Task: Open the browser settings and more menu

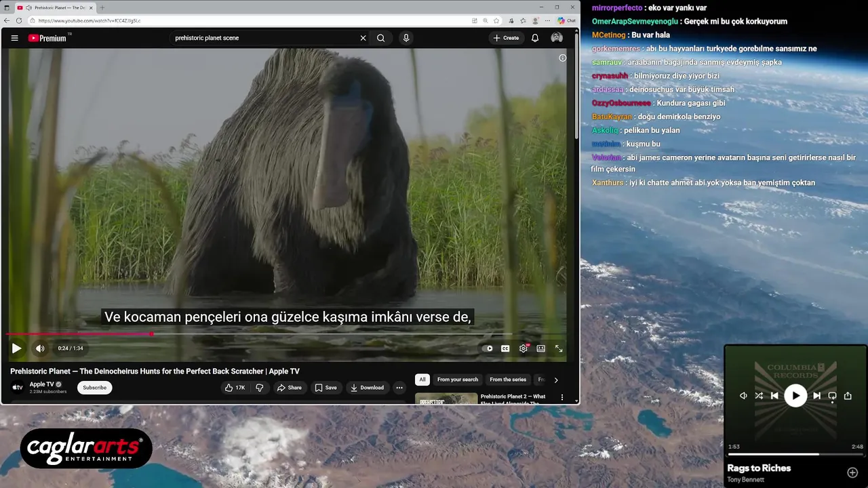Action: pyautogui.click(x=547, y=21)
